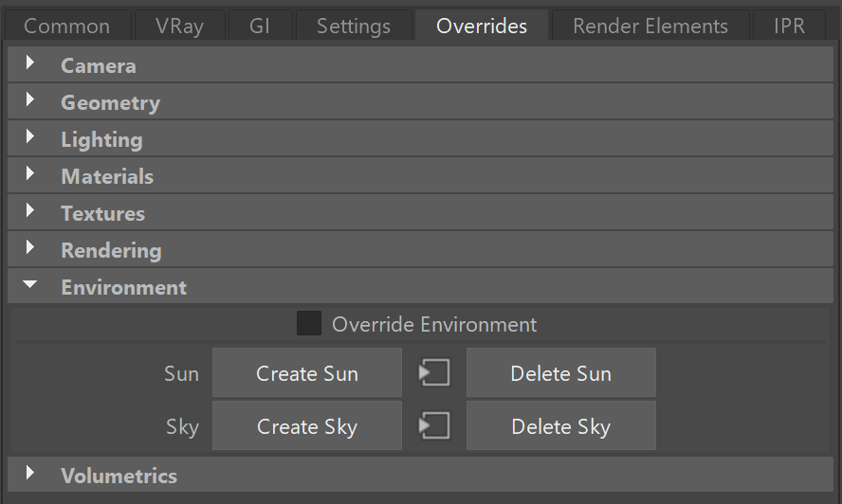
Task: Click the Create Sky button
Action: pyautogui.click(x=307, y=425)
